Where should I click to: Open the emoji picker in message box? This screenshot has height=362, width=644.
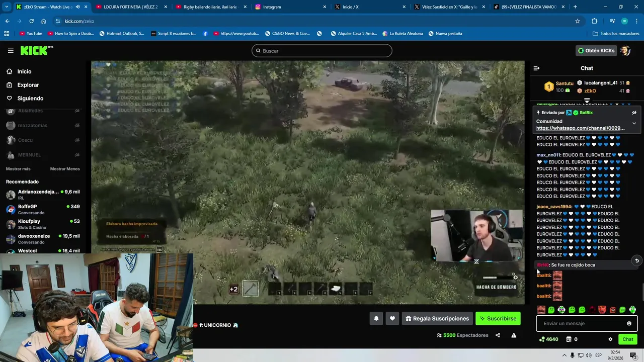[x=629, y=323]
